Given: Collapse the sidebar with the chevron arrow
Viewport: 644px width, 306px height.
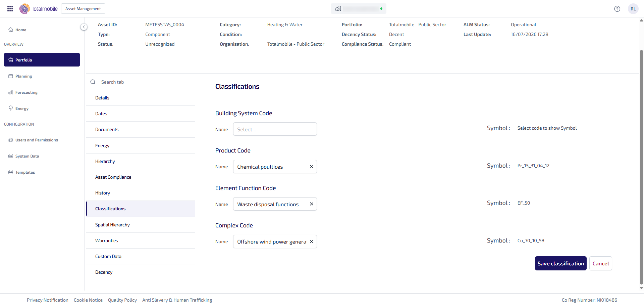Looking at the screenshot, I should click(84, 27).
